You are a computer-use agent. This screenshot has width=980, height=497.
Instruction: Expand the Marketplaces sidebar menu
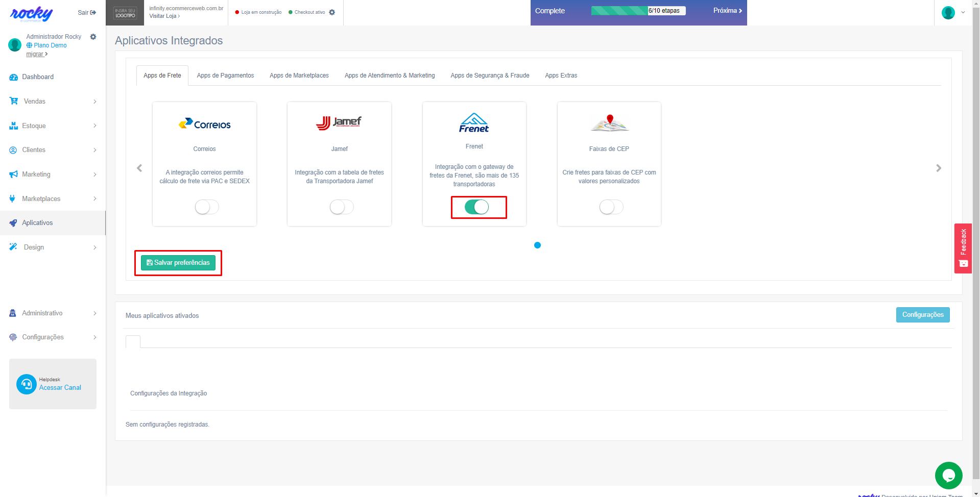coord(53,198)
